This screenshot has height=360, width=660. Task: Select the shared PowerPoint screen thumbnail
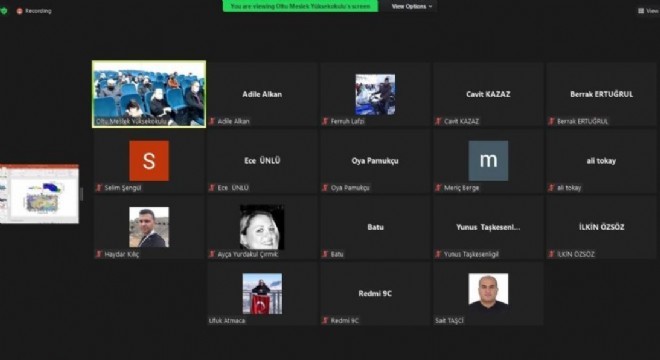coord(40,194)
